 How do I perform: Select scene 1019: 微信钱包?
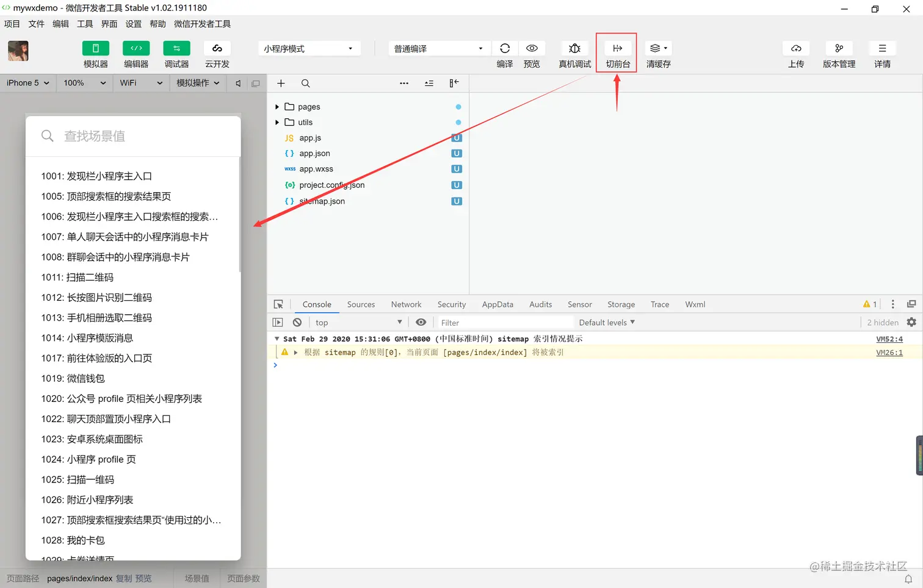pos(73,379)
